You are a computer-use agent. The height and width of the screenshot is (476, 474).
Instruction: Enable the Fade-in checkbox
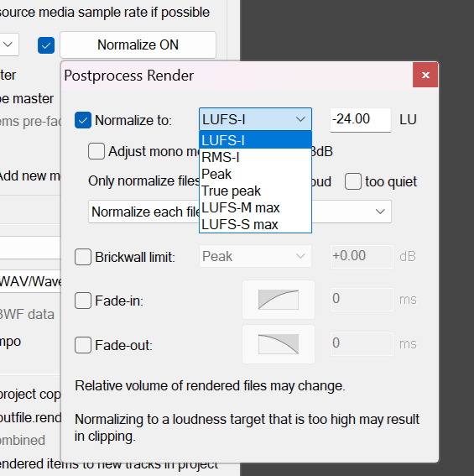coord(83,301)
